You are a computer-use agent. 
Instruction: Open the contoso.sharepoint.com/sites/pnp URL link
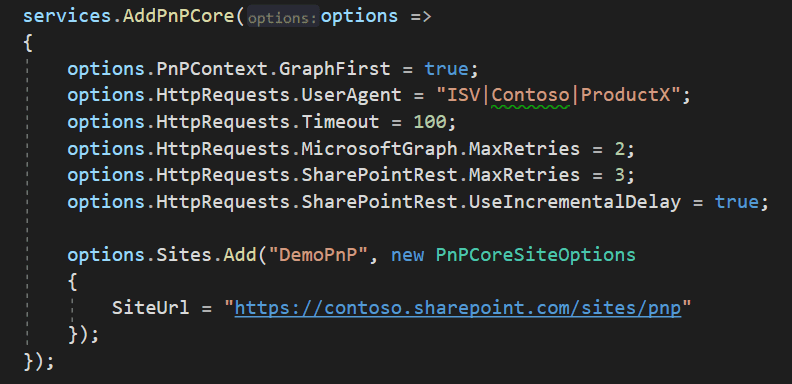tap(458, 308)
